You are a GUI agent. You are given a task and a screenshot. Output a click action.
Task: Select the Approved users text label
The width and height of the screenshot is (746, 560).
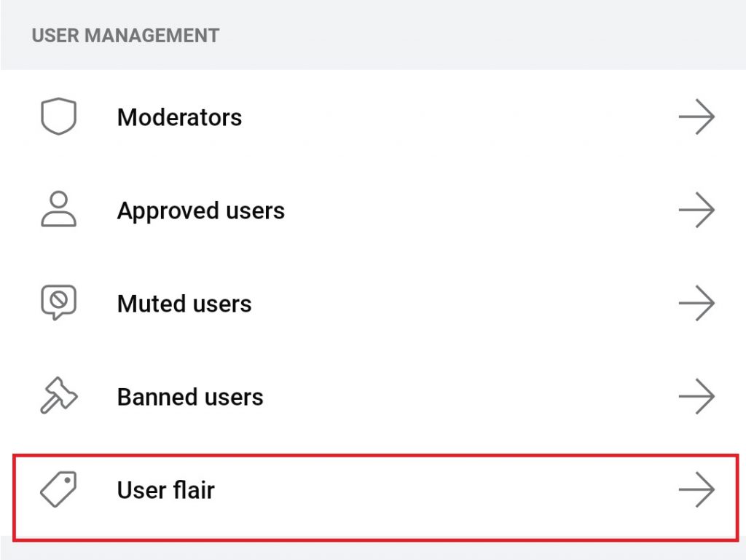(x=201, y=211)
